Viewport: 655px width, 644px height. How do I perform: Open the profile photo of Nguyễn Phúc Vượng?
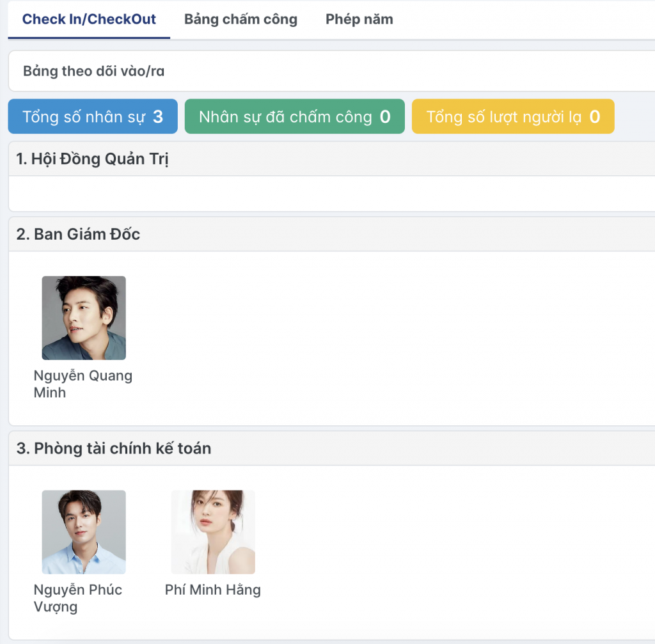(x=84, y=532)
